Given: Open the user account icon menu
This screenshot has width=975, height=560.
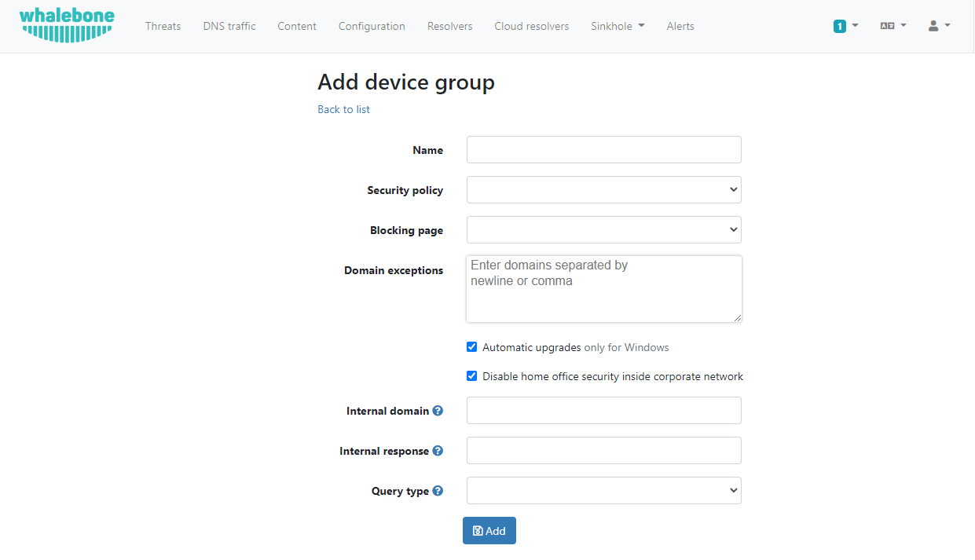Looking at the screenshot, I should pyautogui.click(x=939, y=26).
